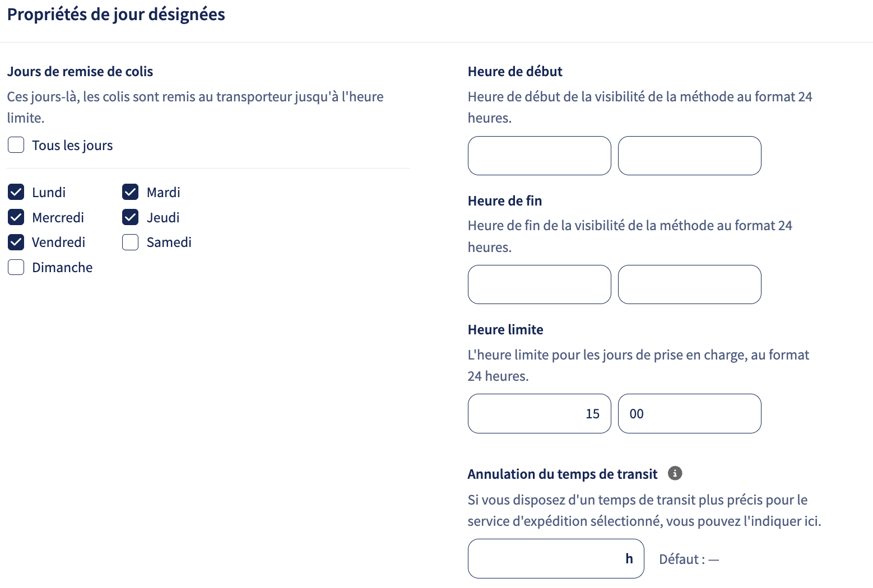Focus the transit time hours input field
Viewport: 873px width, 588px height.
(556, 558)
